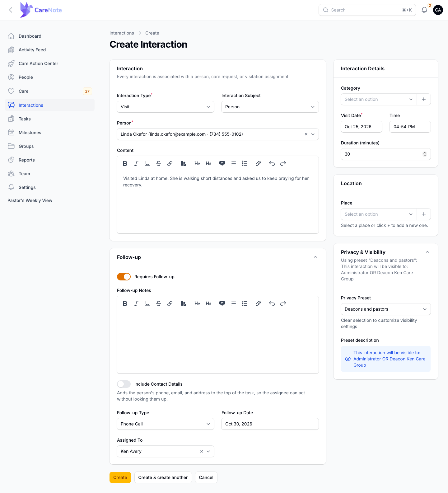This screenshot has height=493, width=448.
Task: Click the yellow Create button
Action: (120, 477)
